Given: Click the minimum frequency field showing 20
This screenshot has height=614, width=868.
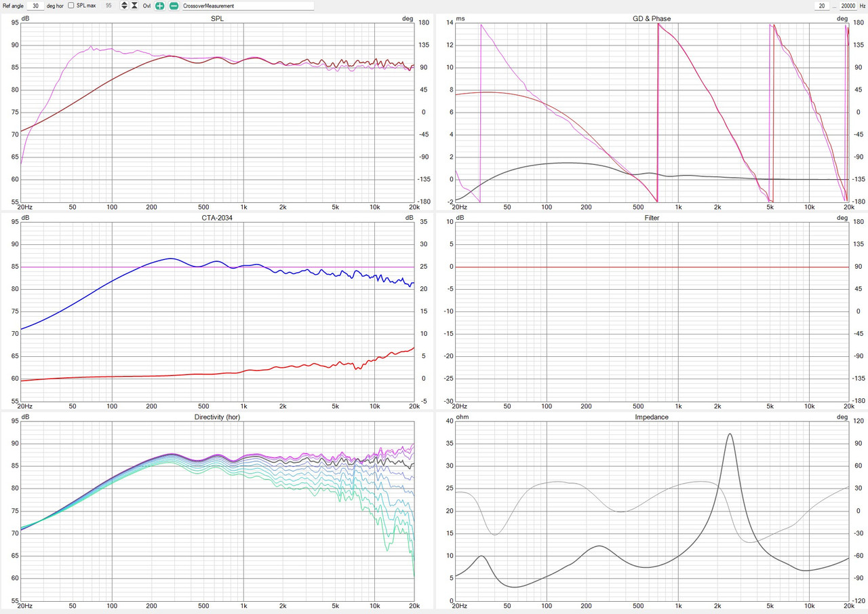Looking at the screenshot, I should pyautogui.click(x=822, y=5).
